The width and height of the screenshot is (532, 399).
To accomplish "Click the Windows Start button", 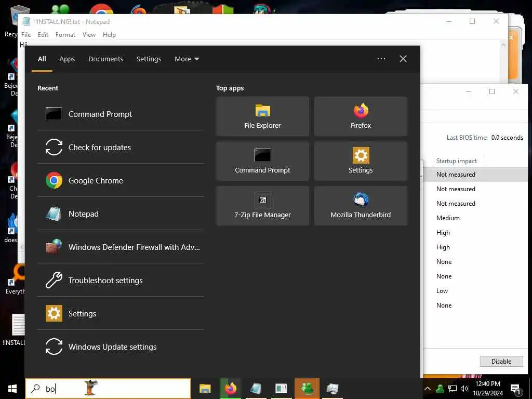I will 12,389.
